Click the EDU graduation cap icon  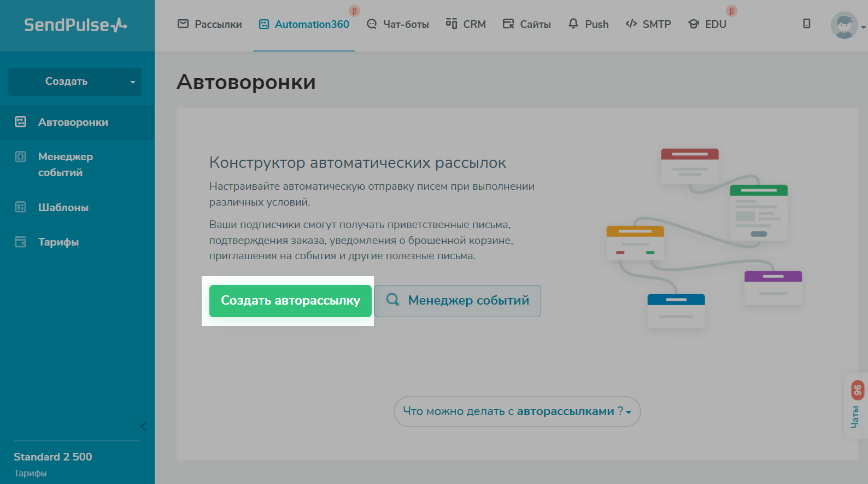[x=694, y=24]
